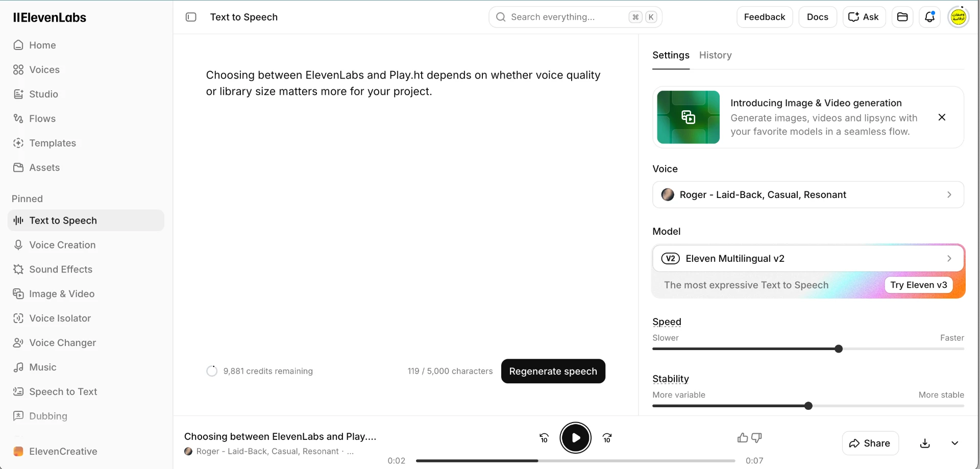This screenshot has width=980, height=469.
Task: Open notifications bell
Action: point(929,17)
